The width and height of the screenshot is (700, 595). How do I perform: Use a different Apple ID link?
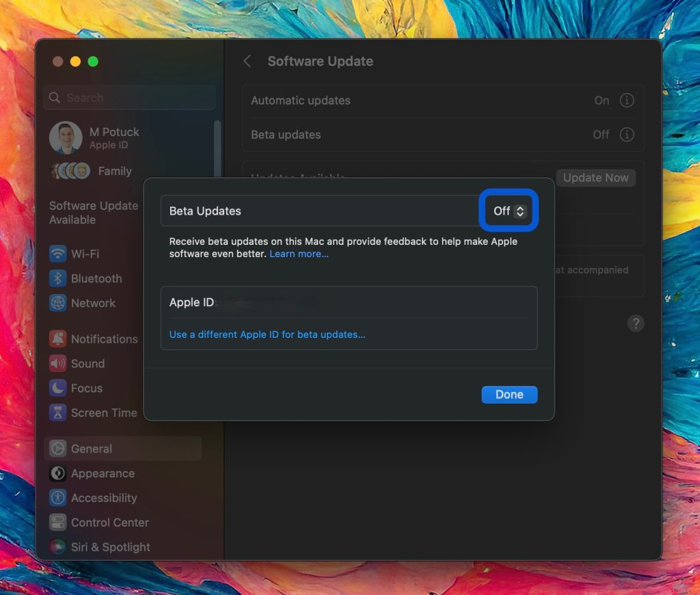pos(267,334)
